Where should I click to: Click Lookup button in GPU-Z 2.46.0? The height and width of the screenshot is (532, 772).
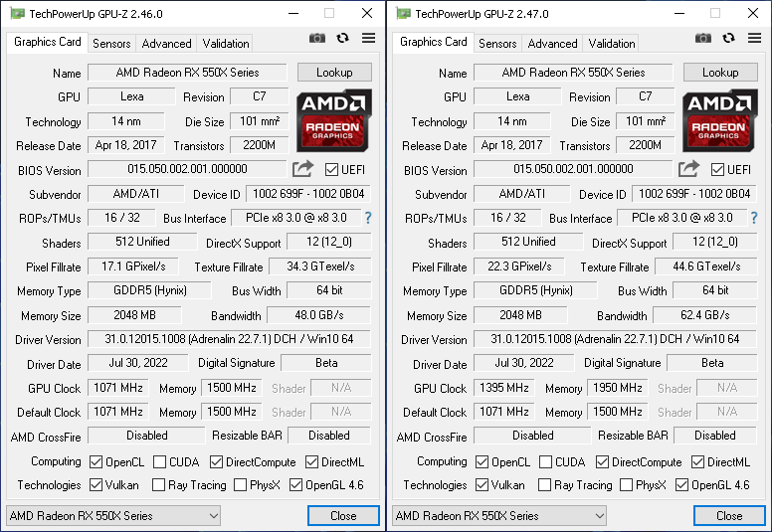334,73
